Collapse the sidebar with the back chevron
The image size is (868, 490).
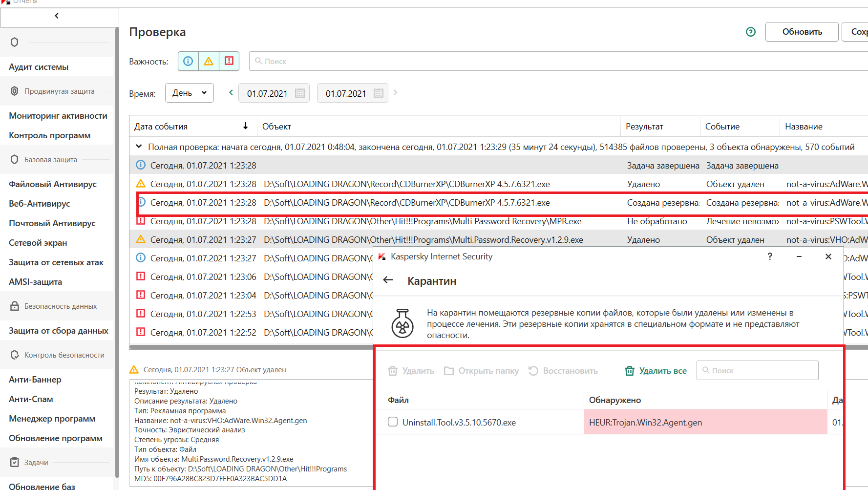57,16
